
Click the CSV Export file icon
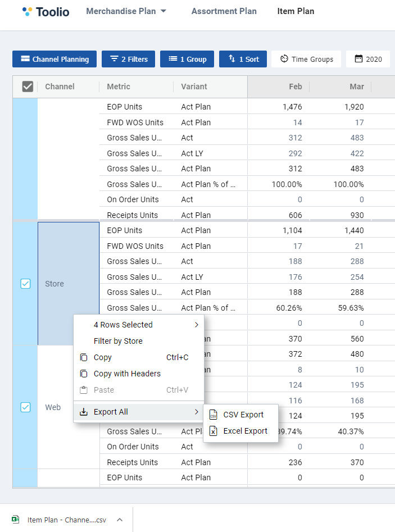point(213,415)
